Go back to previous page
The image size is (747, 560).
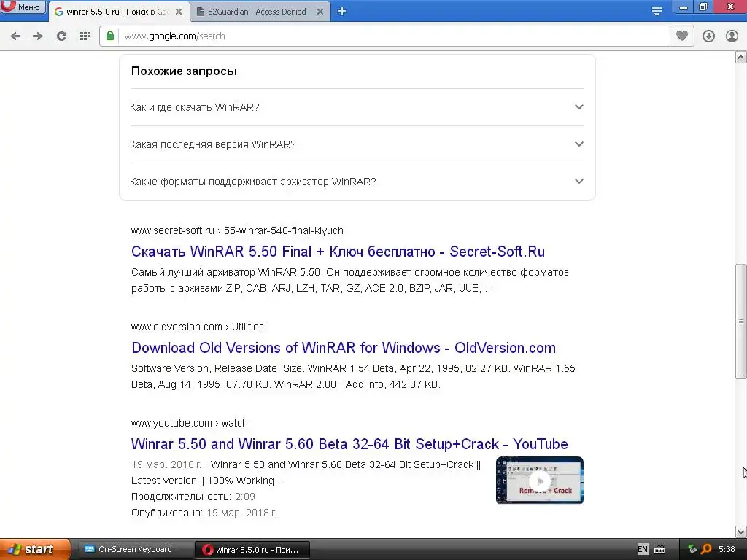coord(15,36)
